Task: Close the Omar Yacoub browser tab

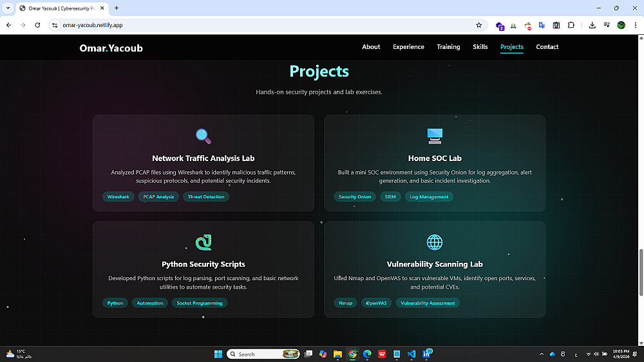Action: (x=102, y=8)
